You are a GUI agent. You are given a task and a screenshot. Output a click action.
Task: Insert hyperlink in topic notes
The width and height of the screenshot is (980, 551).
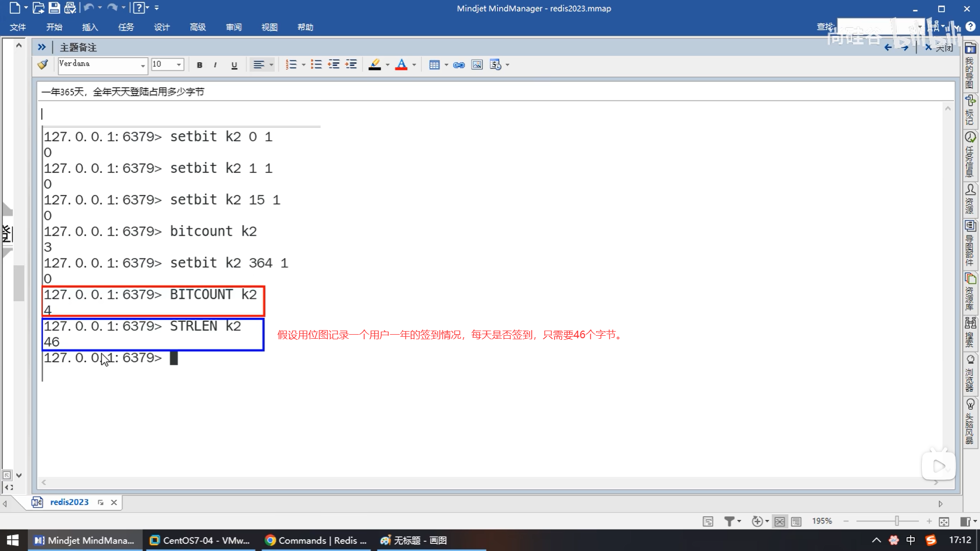(459, 65)
